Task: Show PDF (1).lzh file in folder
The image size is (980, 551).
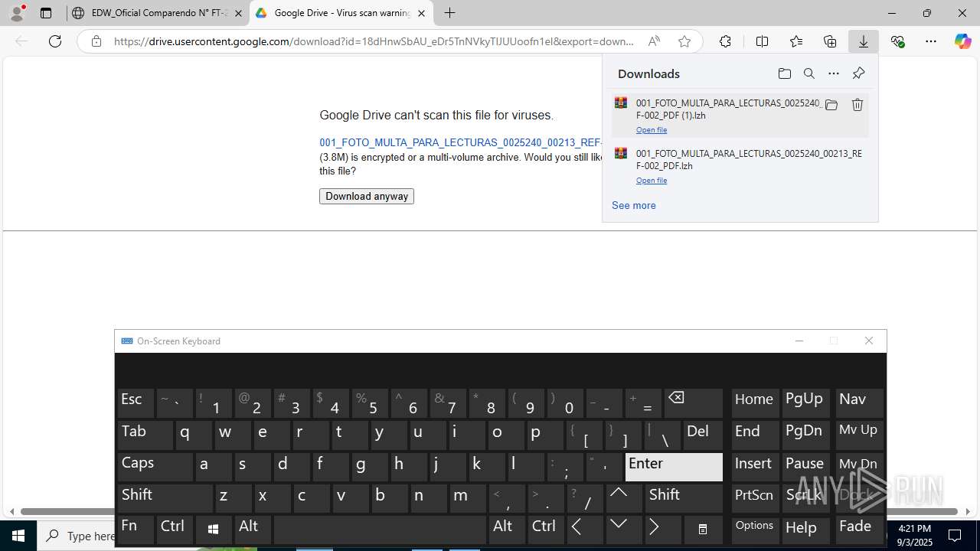Action: [x=831, y=105]
